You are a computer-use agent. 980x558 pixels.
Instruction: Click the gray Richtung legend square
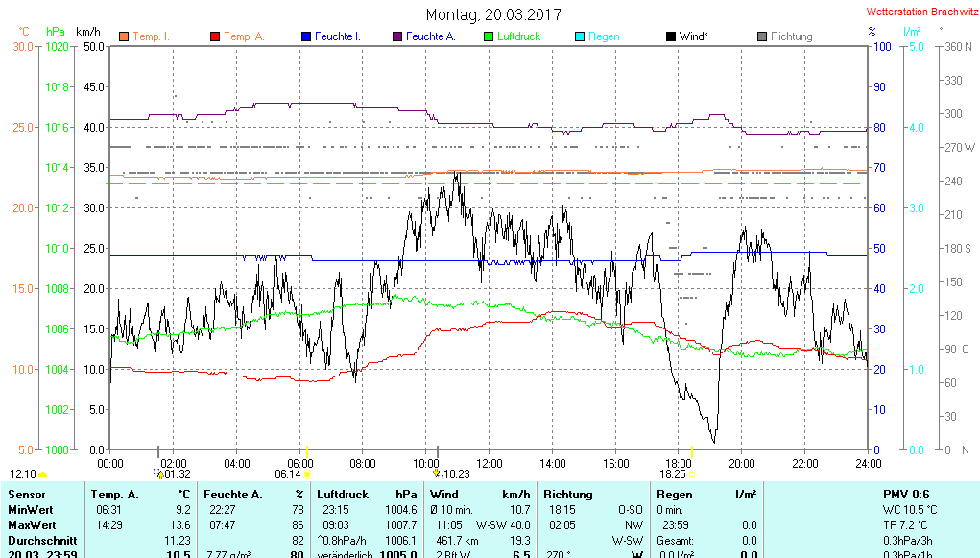(762, 36)
